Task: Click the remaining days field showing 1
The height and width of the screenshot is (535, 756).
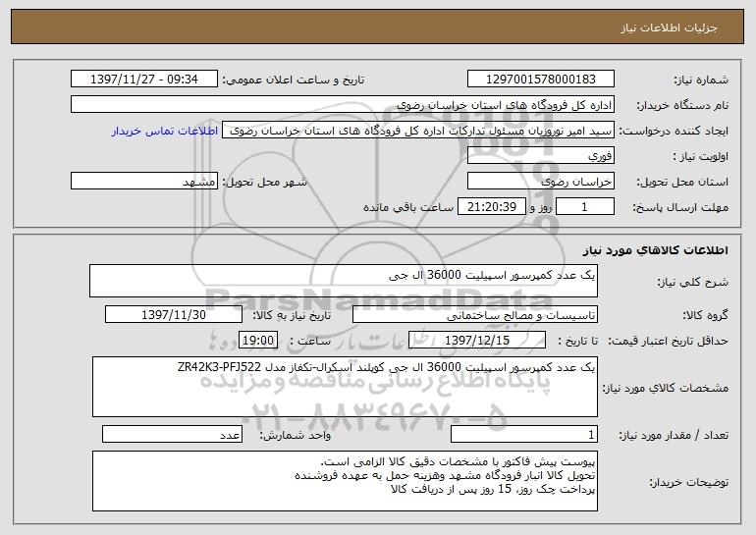Action: coord(585,207)
